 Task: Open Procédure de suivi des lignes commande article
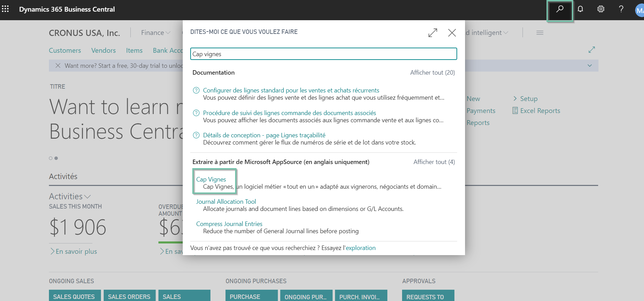pos(289,113)
